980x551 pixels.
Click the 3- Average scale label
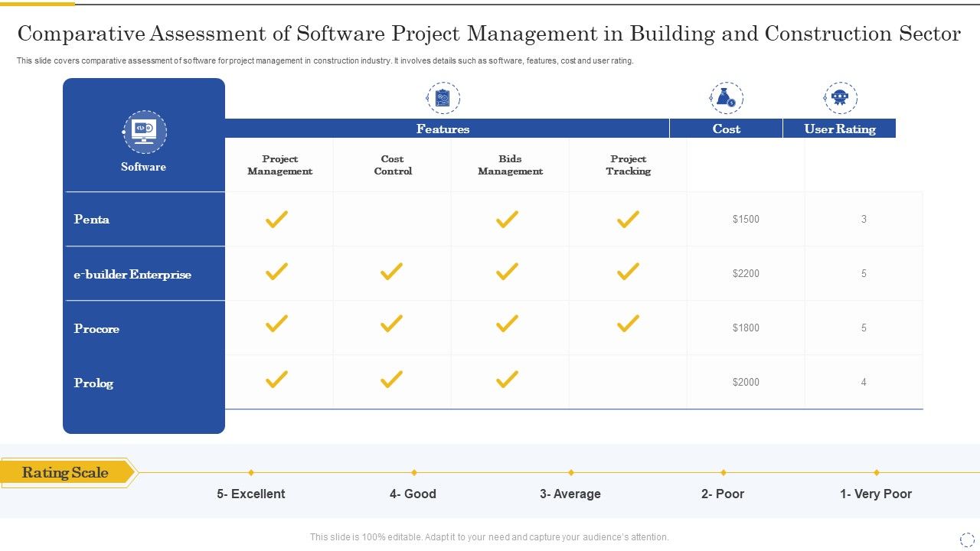570,494
